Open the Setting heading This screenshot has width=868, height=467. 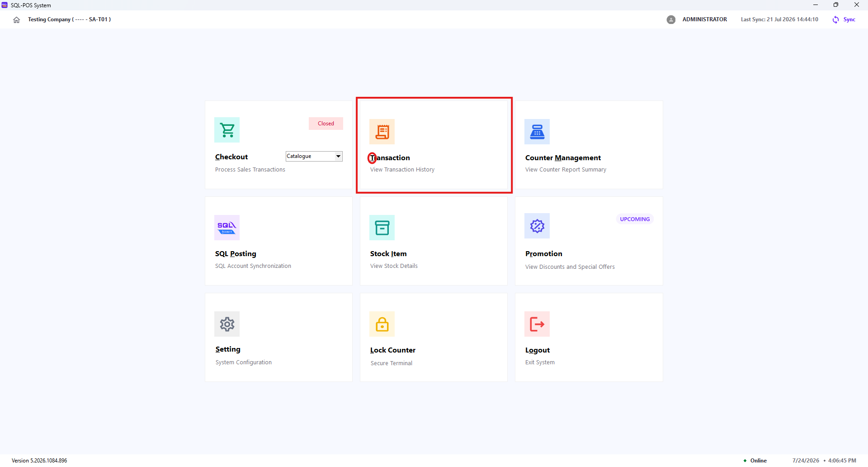[x=228, y=349]
